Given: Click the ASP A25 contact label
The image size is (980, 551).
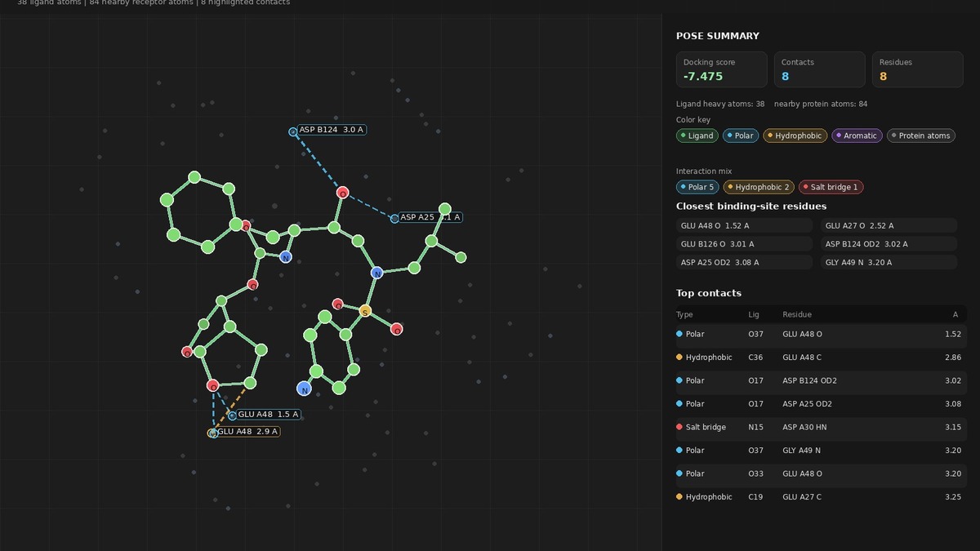Looking at the screenshot, I should pos(430,217).
